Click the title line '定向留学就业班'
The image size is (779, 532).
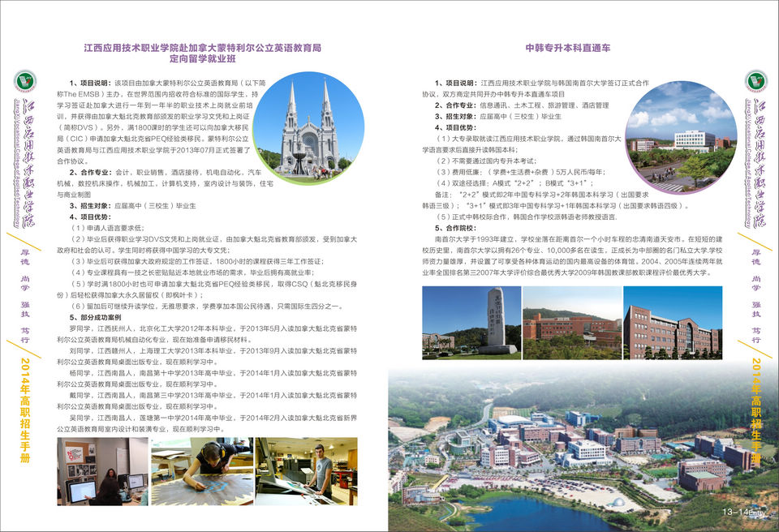point(203,59)
